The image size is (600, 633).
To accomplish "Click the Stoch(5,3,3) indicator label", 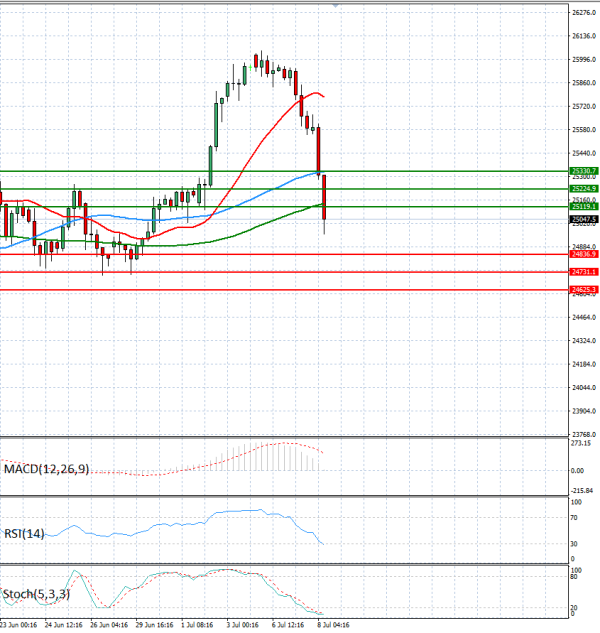I will pyautogui.click(x=36, y=594).
